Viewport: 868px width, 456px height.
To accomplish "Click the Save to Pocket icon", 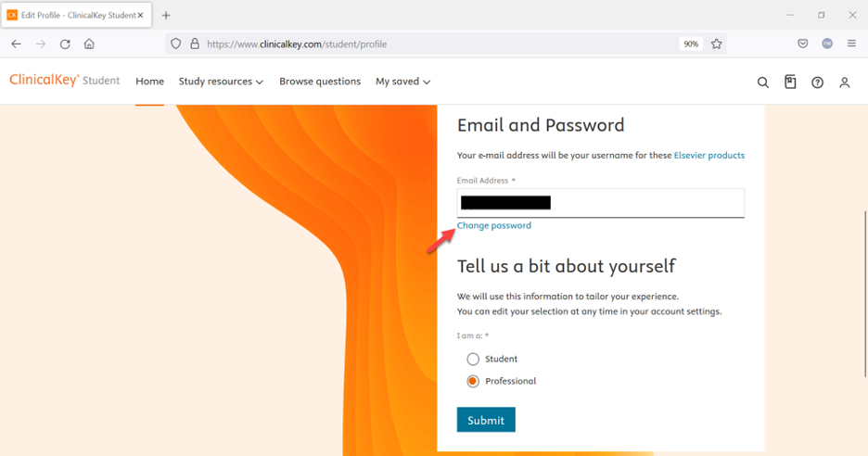I will pyautogui.click(x=803, y=44).
